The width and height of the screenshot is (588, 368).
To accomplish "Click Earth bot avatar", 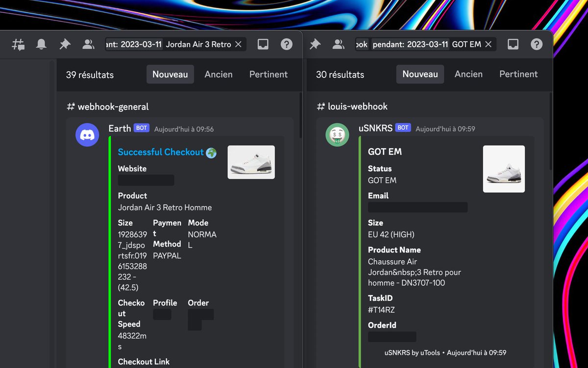I will pos(87,135).
